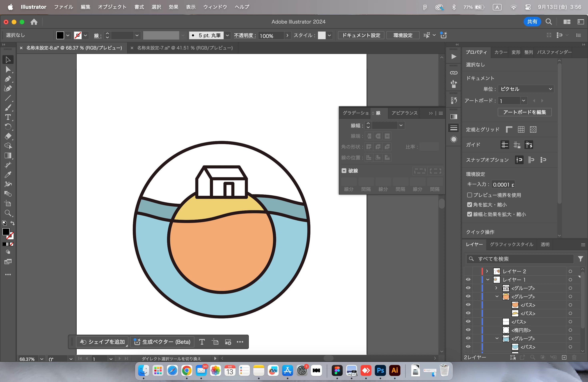Show the grid icon in properties
This screenshot has width=588, height=382.
coord(521,129)
